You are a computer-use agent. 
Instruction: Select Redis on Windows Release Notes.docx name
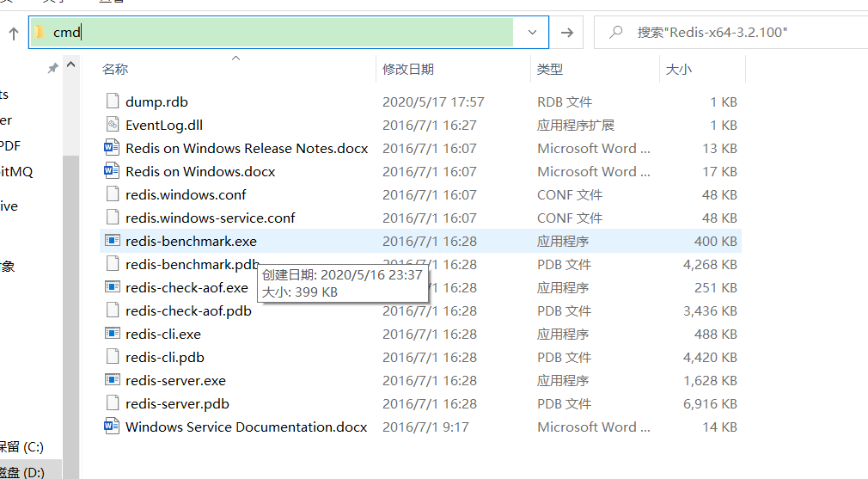[x=247, y=149]
